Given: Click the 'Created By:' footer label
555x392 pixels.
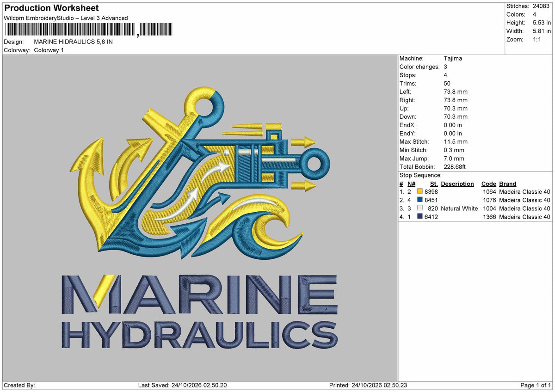Looking at the screenshot, I should pyautogui.click(x=19, y=385).
